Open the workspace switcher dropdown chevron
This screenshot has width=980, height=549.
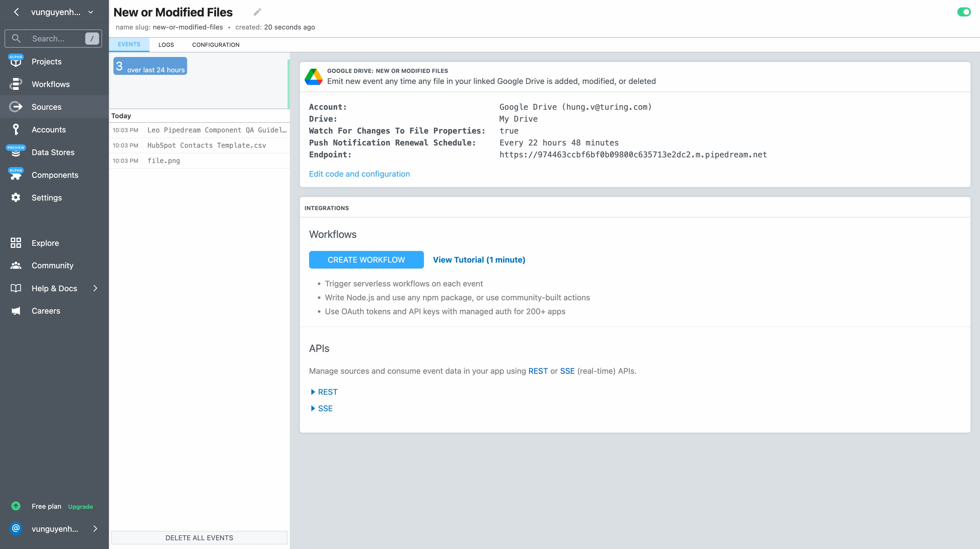(90, 12)
